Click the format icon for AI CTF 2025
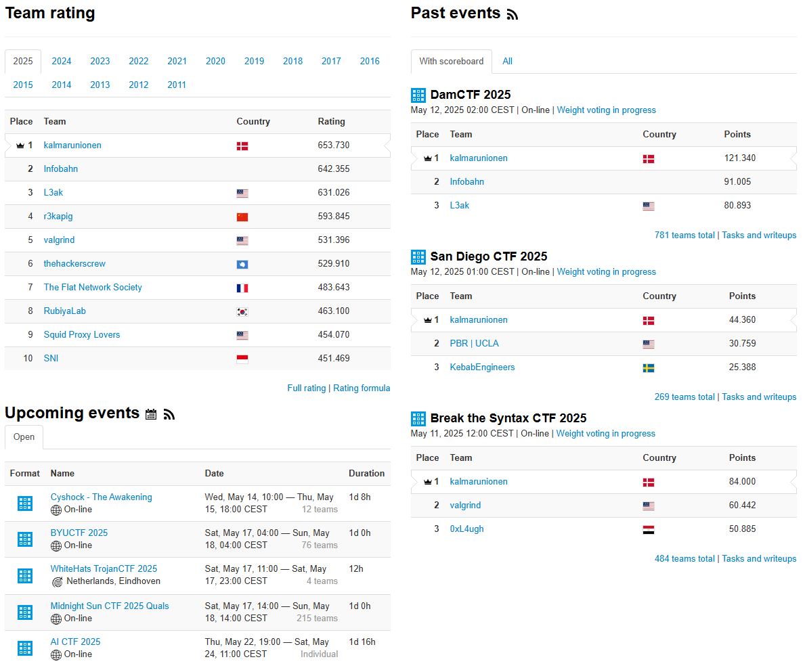This screenshot has height=672, width=805. pos(24,648)
